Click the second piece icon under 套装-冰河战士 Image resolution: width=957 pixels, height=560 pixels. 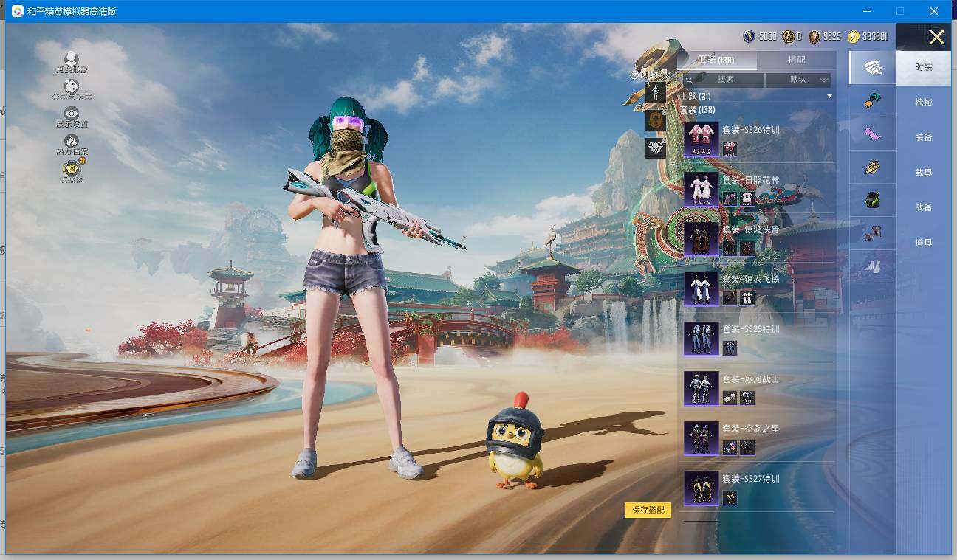(x=747, y=398)
